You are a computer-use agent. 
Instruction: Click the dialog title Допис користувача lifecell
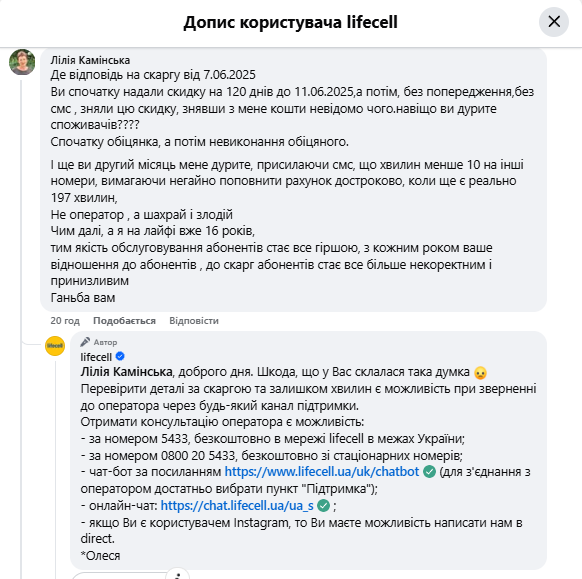coord(291,22)
